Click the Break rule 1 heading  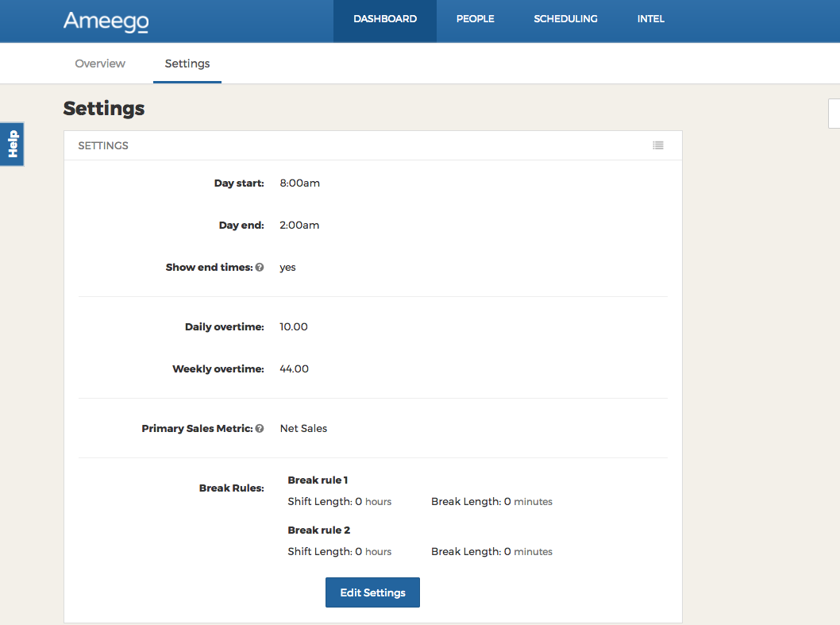[318, 480]
